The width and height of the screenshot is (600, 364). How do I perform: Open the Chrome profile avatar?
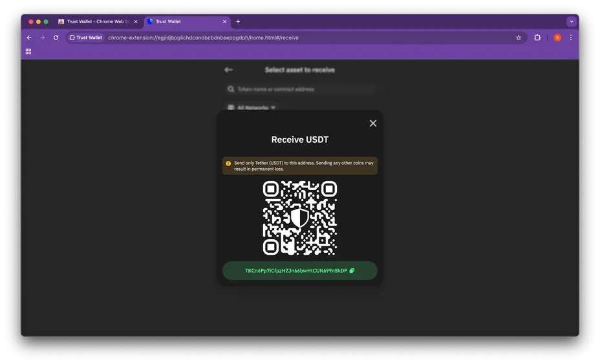click(557, 37)
